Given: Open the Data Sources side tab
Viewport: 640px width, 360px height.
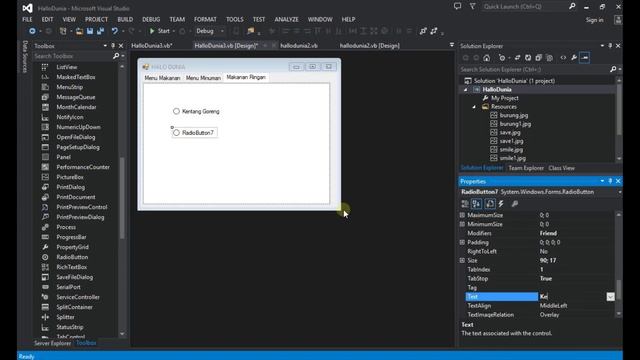Looking at the screenshot, I should pos(25,56).
